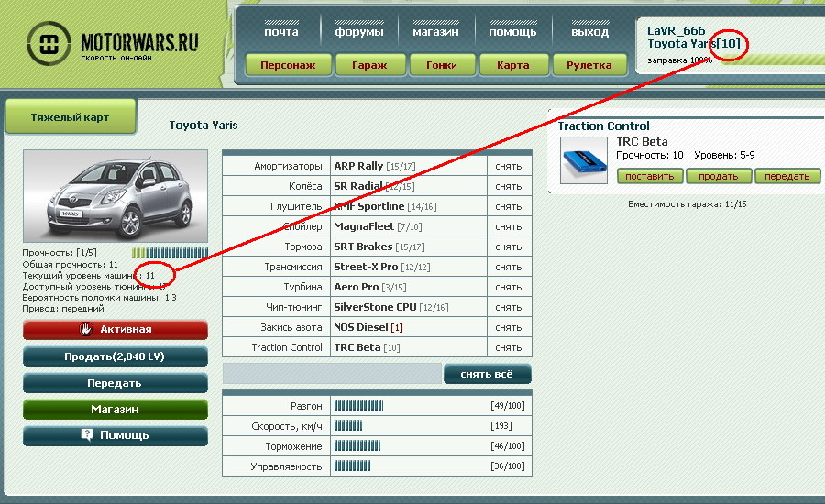825x504 pixels.
Task: Open the форумы menu item
Action: 359,32
